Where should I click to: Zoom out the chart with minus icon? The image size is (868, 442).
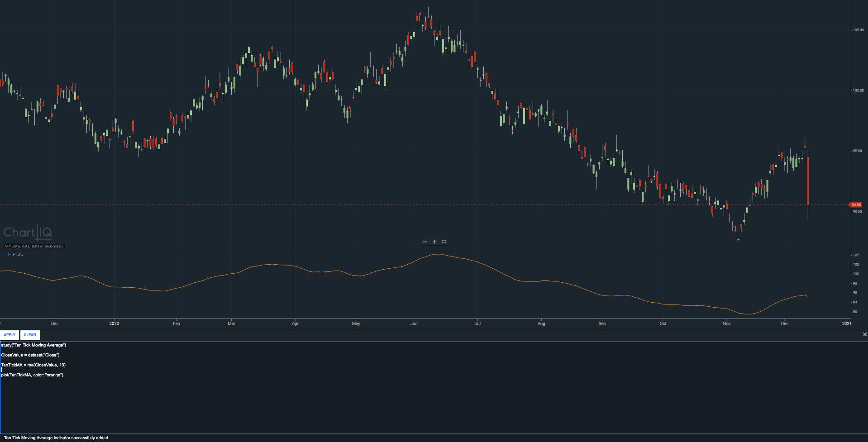coord(425,242)
